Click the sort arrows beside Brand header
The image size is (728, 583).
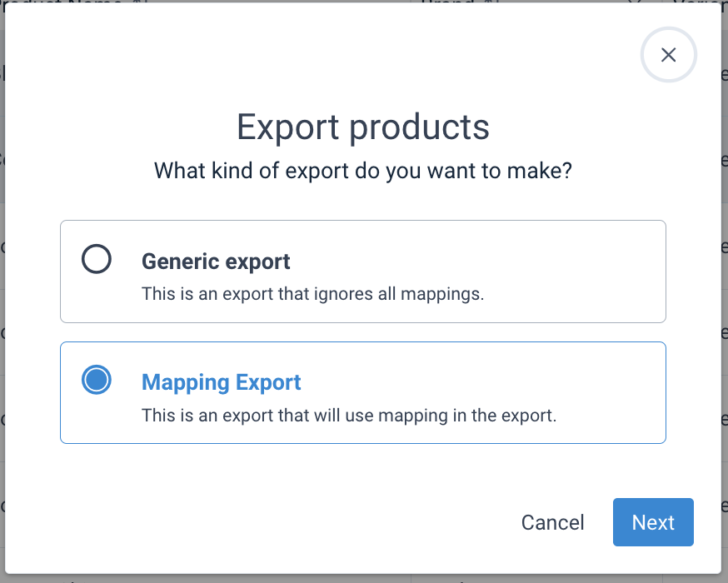491,2
